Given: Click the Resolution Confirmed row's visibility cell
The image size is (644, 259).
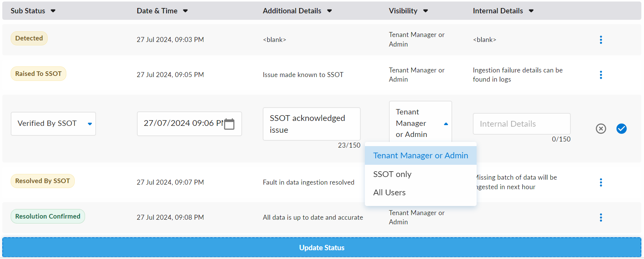Looking at the screenshot, I should coord(417,217).
